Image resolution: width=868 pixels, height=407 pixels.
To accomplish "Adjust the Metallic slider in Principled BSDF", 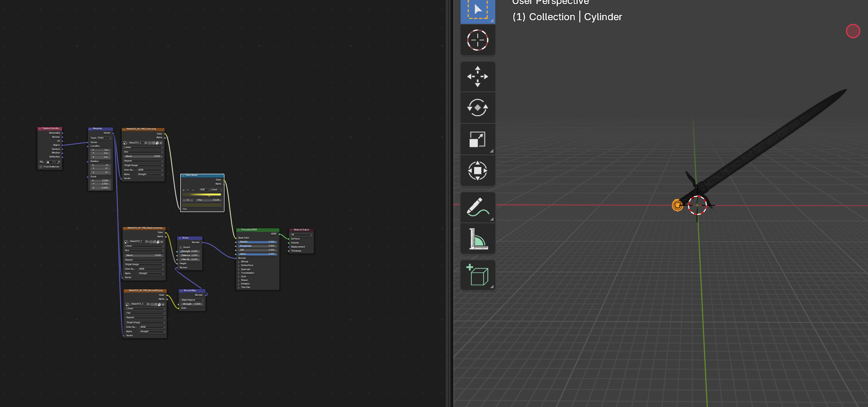I will click(257, 242).
